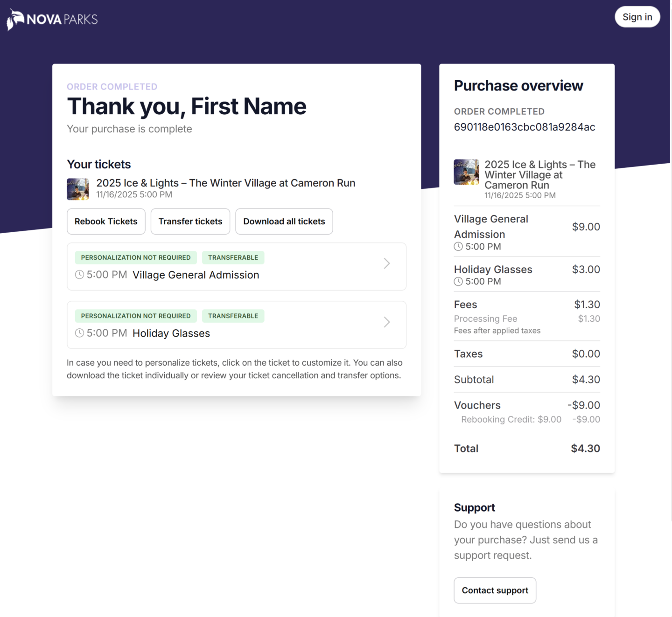Click the 2025 Ice & Lights event title
Viewport: 672px width, 617px height.
click(226, 183)
